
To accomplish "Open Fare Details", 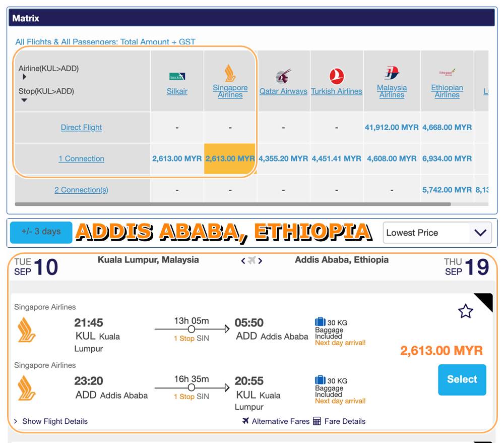I will tap(345, 421).
